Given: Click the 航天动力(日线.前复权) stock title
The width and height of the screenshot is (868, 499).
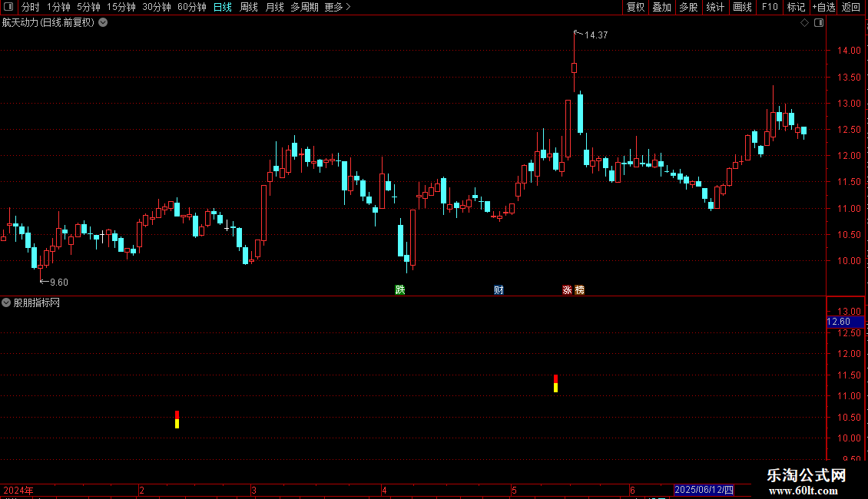Looking at the screenshot, I should click(x=48, y=23).
